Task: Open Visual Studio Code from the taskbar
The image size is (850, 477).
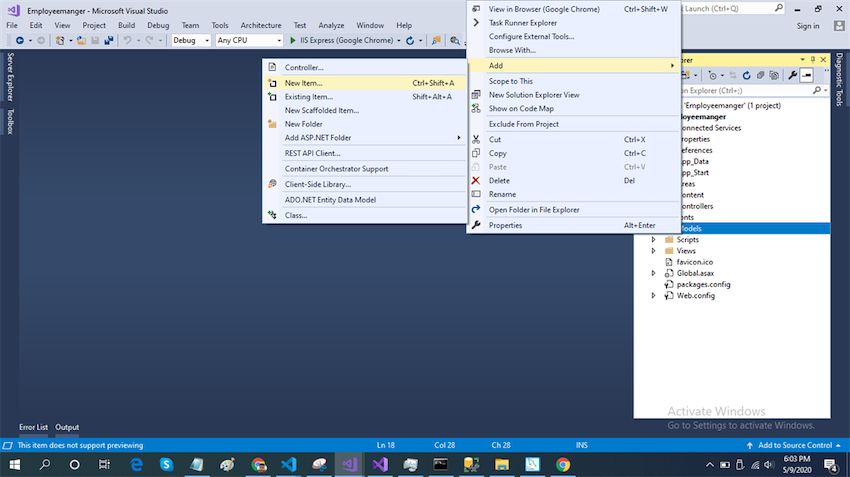Action: (289, 465)
